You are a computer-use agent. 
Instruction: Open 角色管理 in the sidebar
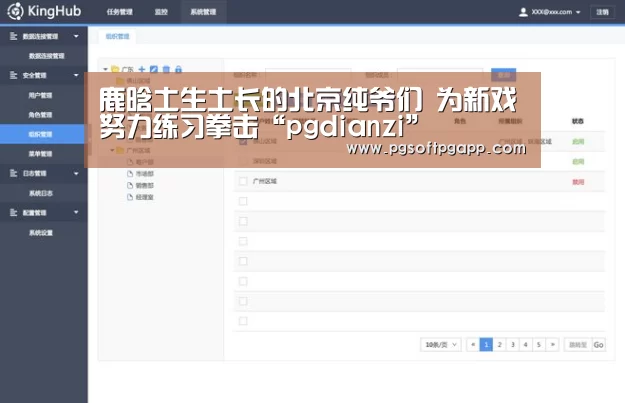point(40,115)
